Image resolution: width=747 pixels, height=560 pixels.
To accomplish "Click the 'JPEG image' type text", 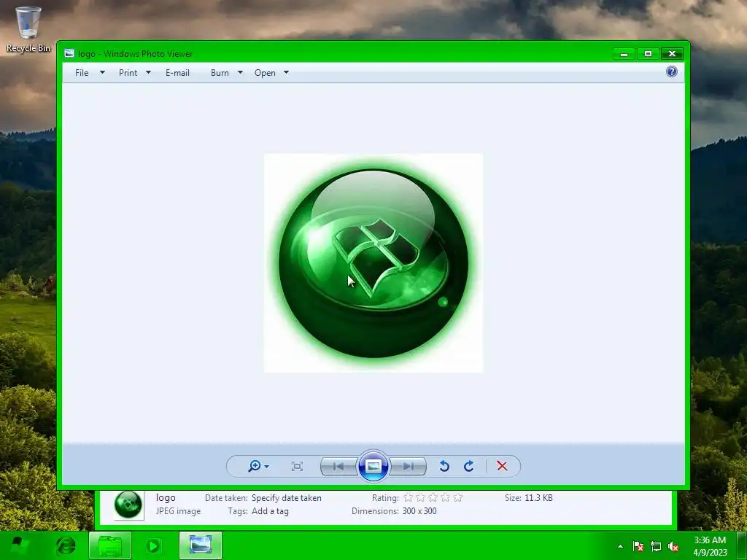I will pyautogui.click(x=178, y=511).
